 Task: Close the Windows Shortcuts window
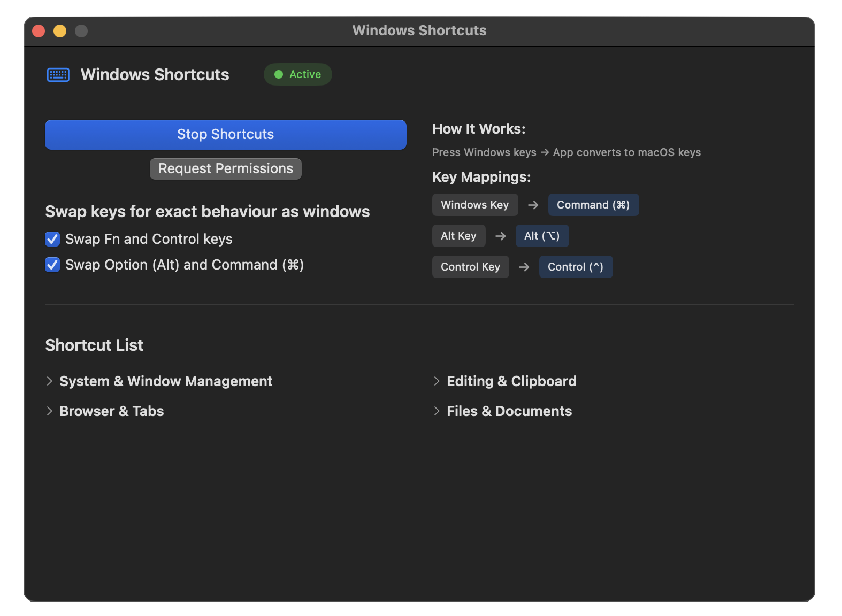coord(39,31)
